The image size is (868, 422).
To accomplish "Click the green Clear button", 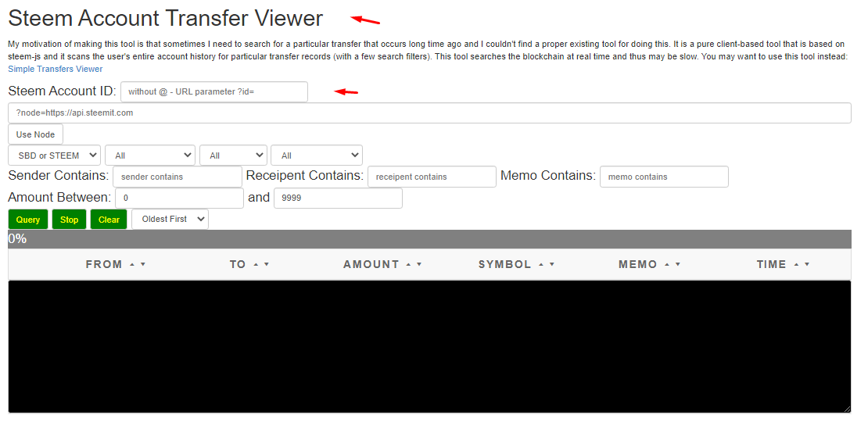I will [x=109, y=220].
